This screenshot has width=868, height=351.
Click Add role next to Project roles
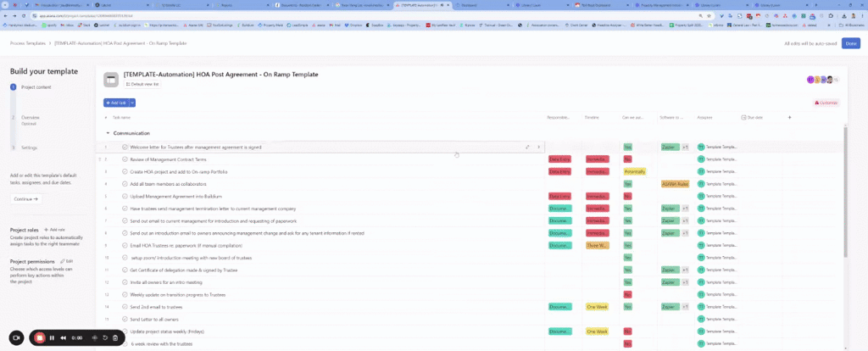[55, 229]
